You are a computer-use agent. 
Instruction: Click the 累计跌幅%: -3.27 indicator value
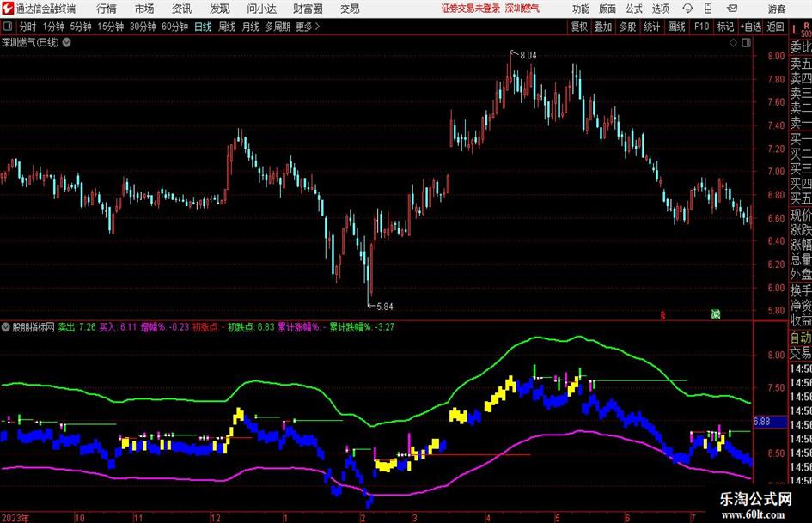pos(362,326)
